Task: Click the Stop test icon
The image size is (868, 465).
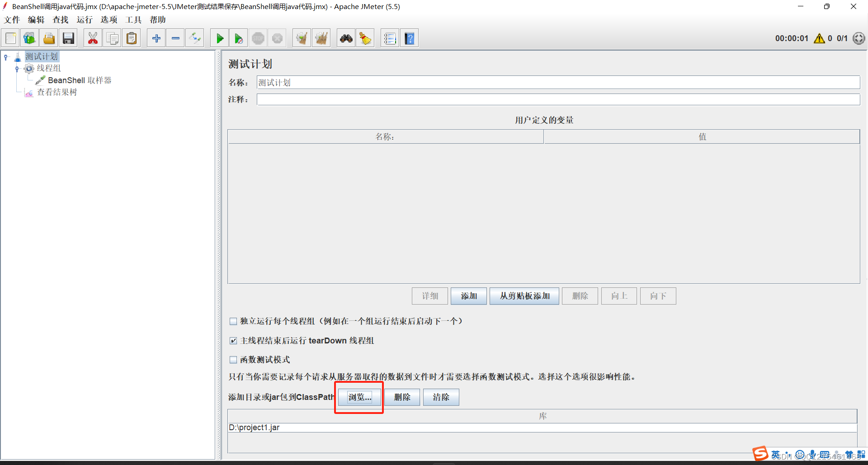Action: 258,38
